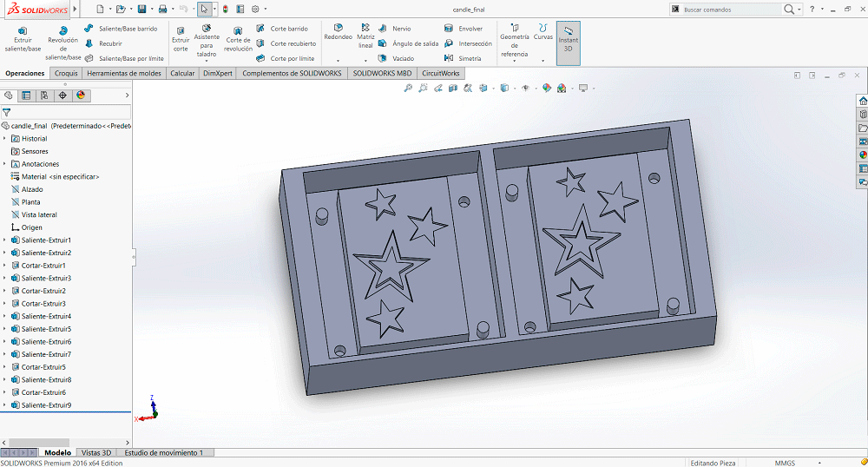Open the Curvas tool

(x=543, y=32)
